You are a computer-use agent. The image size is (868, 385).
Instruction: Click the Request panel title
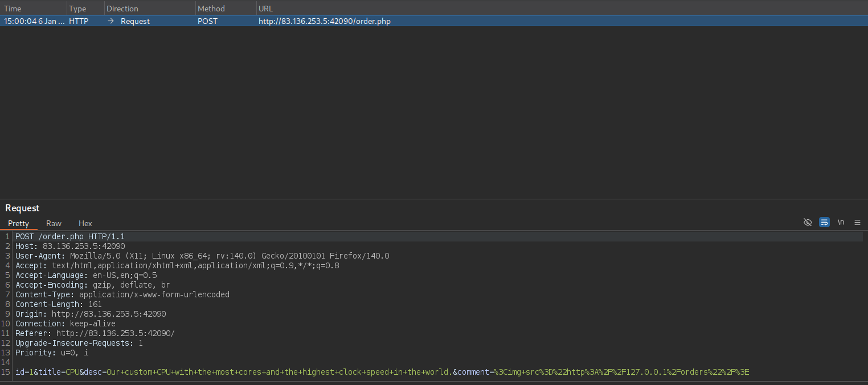(22, 208)
